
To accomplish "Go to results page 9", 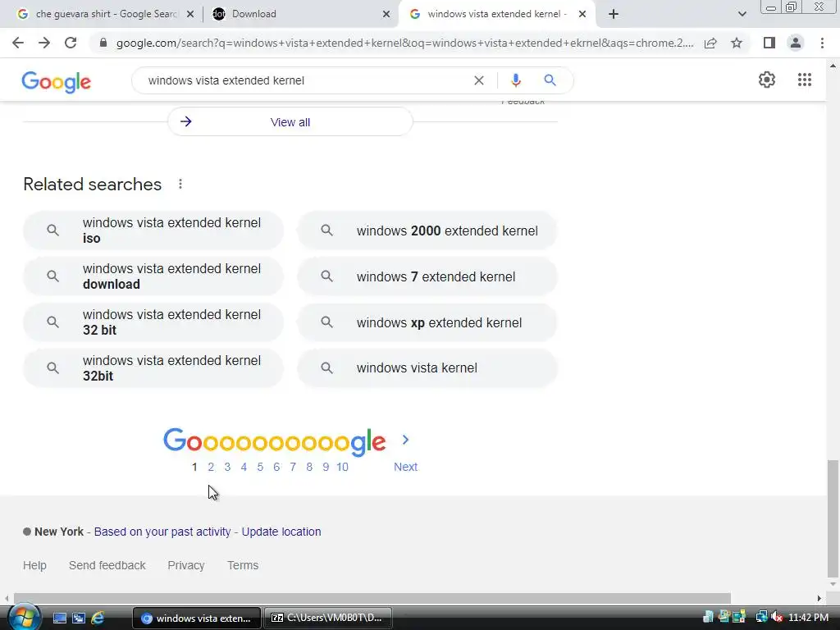I will pos(326,467).
